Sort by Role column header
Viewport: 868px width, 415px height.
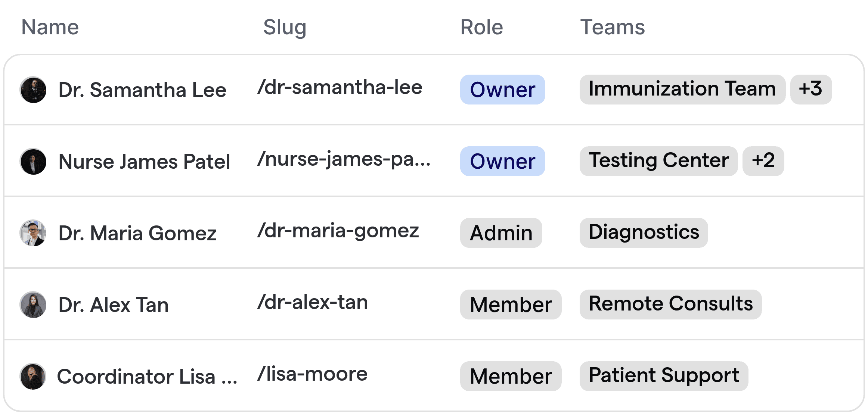[481, 27]
